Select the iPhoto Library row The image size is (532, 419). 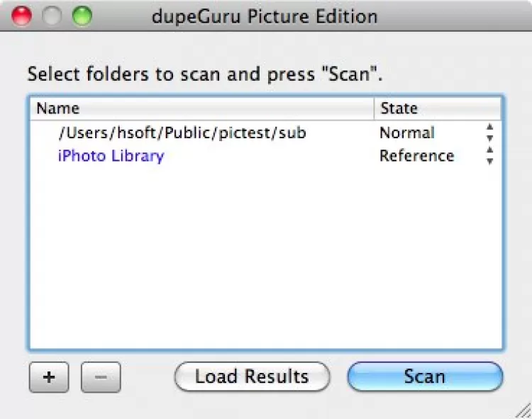pyautogui.click(x=111, y=156)
